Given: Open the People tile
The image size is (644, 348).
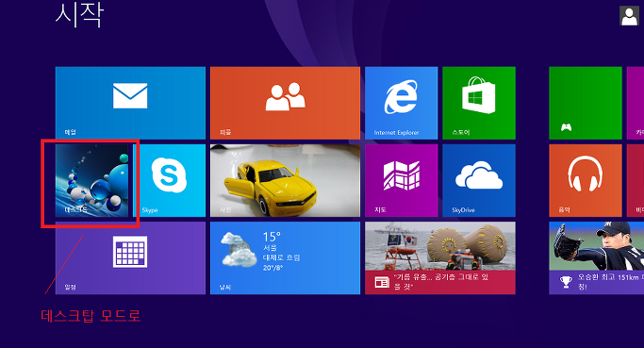Looking at the screenshot, I should coord(285,103).
